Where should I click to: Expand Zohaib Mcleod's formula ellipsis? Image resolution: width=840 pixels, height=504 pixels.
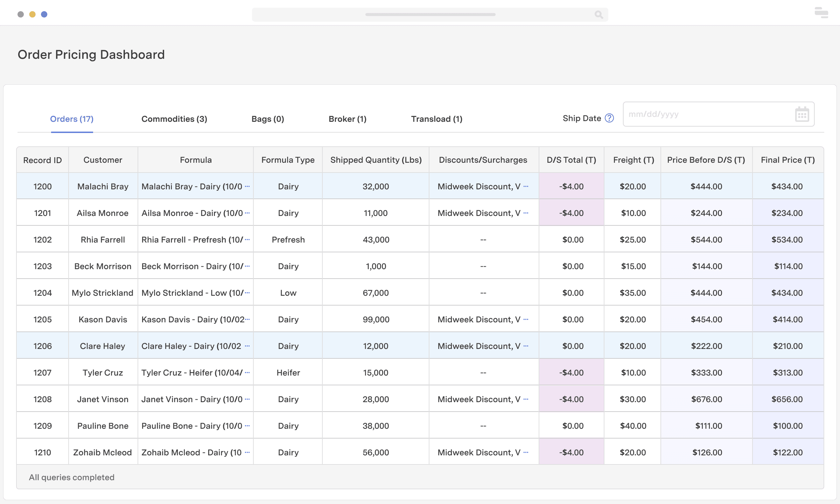tap(247, 452)
